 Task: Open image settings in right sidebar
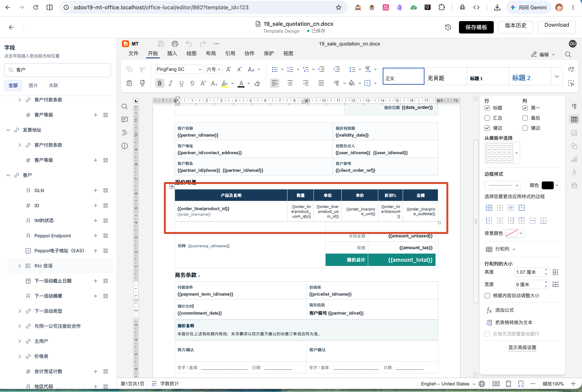tap(574, 133)
